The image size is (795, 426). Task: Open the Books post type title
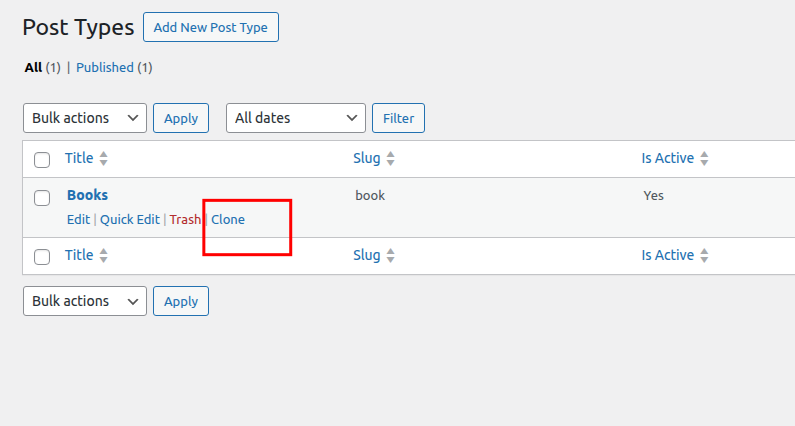point(87,195)
